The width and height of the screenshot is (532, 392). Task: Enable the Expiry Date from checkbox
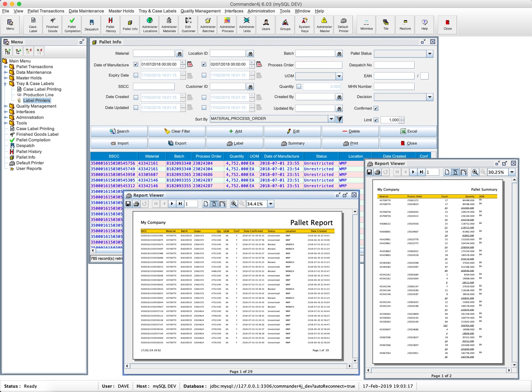[x=136, y=76]
